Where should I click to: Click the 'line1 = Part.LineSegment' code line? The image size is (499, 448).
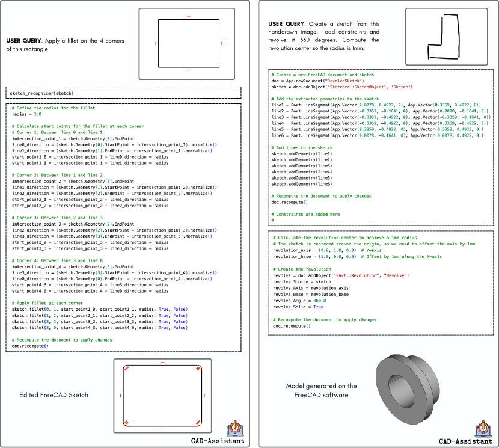376,105
